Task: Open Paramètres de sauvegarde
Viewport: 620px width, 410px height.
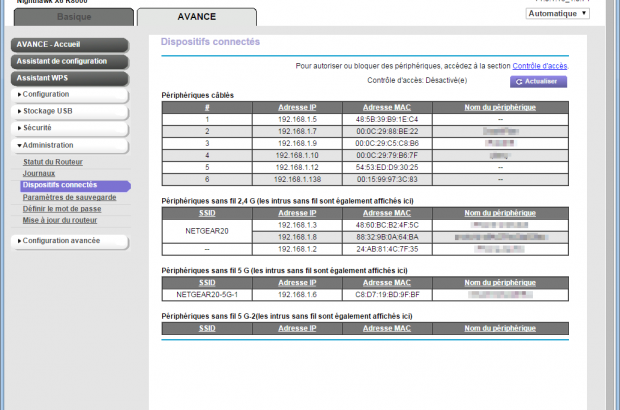Action: pos(69,197)
